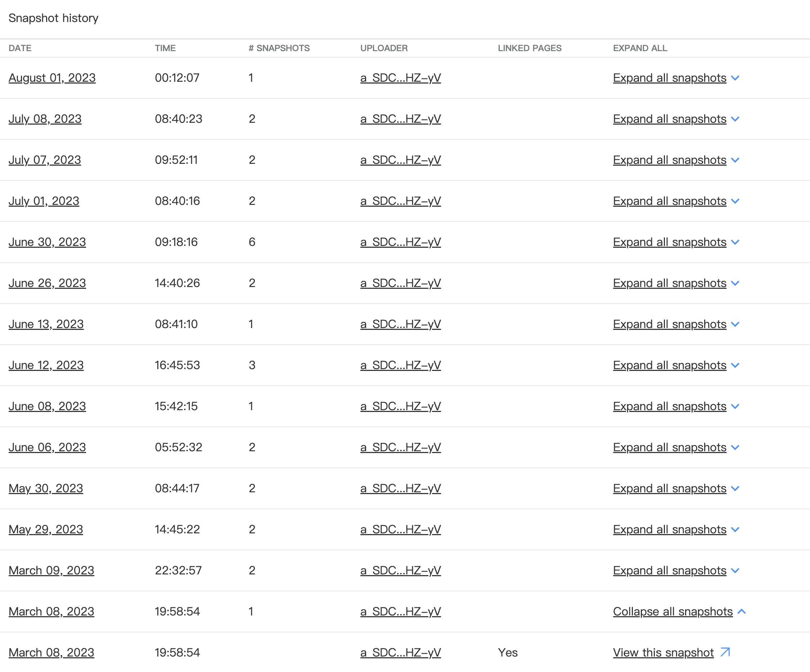Collapse all snapshots for March 08, 2023
The image size is (810, 672).
click(x=672, y=611)
